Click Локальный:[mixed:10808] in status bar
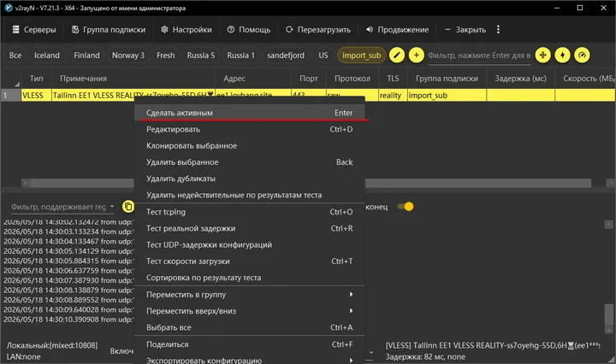Image resolution: width=616 pixels, height=364 pixels. 52,345
